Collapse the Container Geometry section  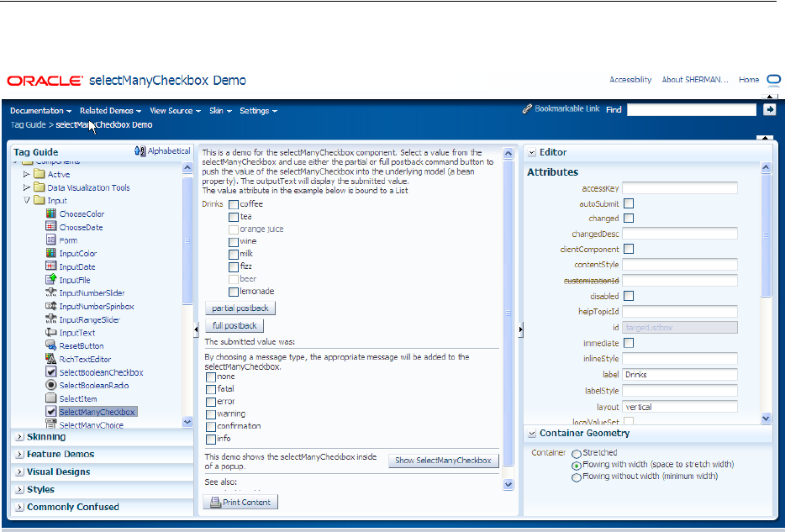click(x=532, y=434)
